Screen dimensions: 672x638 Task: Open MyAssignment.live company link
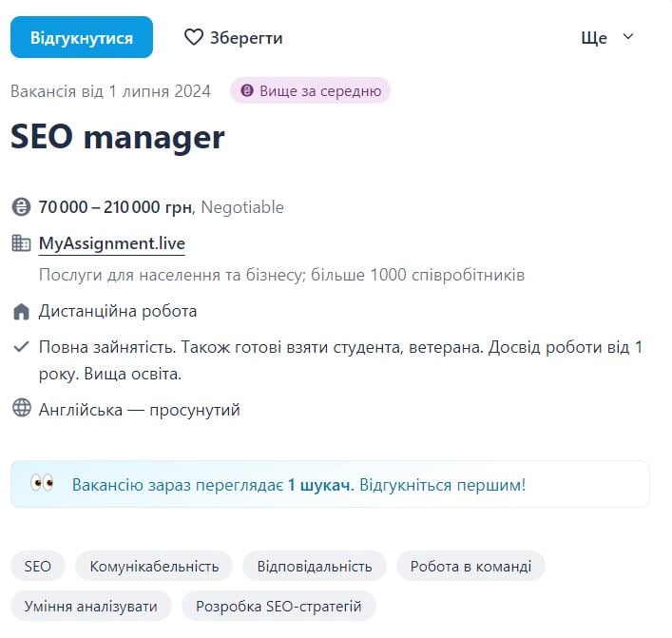tap(112, 243)
